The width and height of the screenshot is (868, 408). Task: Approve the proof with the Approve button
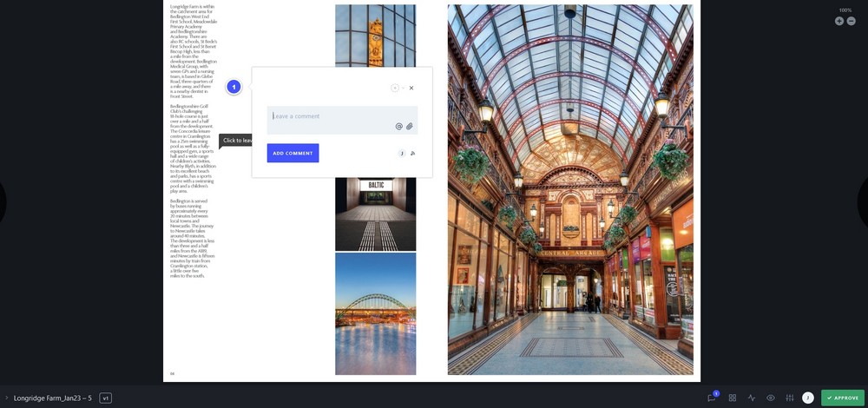843,398
